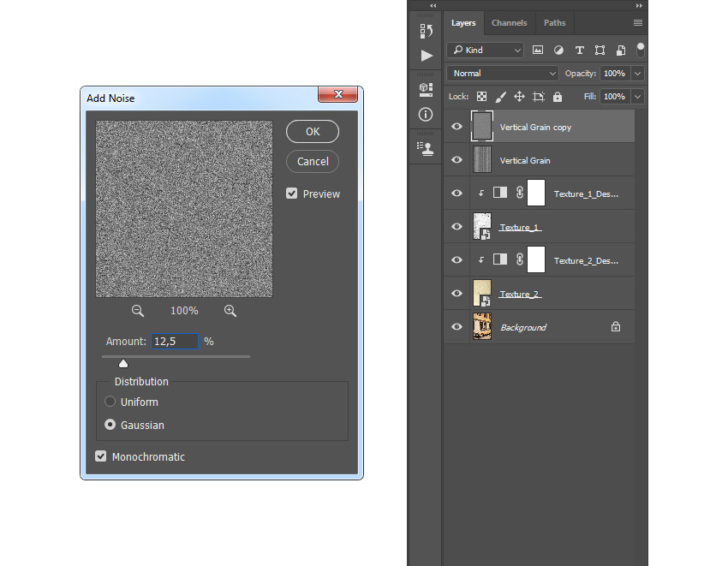Select Uniform distribution
The height and width of the screenshot is (566, 728).
tap(110, 402)
